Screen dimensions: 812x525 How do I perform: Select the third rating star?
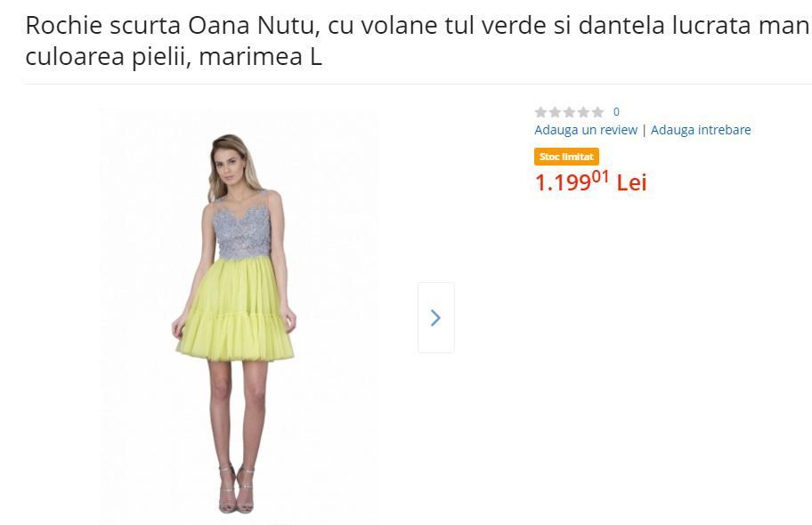(x=569, y=112)
